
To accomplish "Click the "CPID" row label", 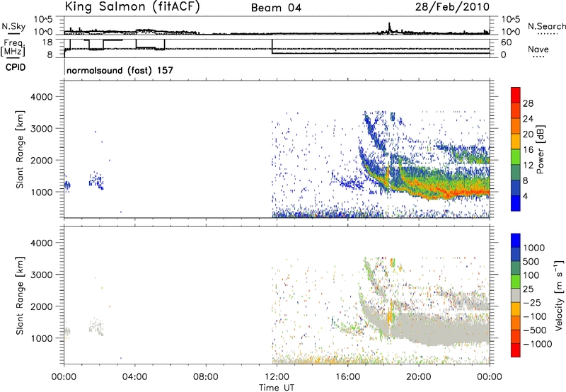I will [x=16, y=67].
